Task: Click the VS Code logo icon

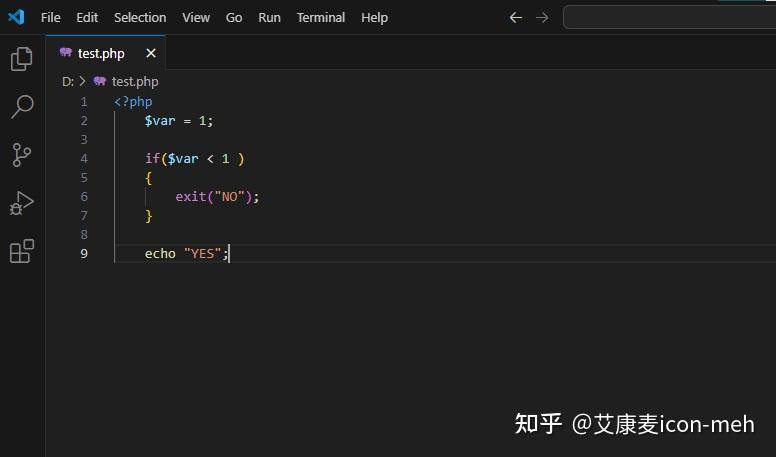Action: (x=16, y=17)
